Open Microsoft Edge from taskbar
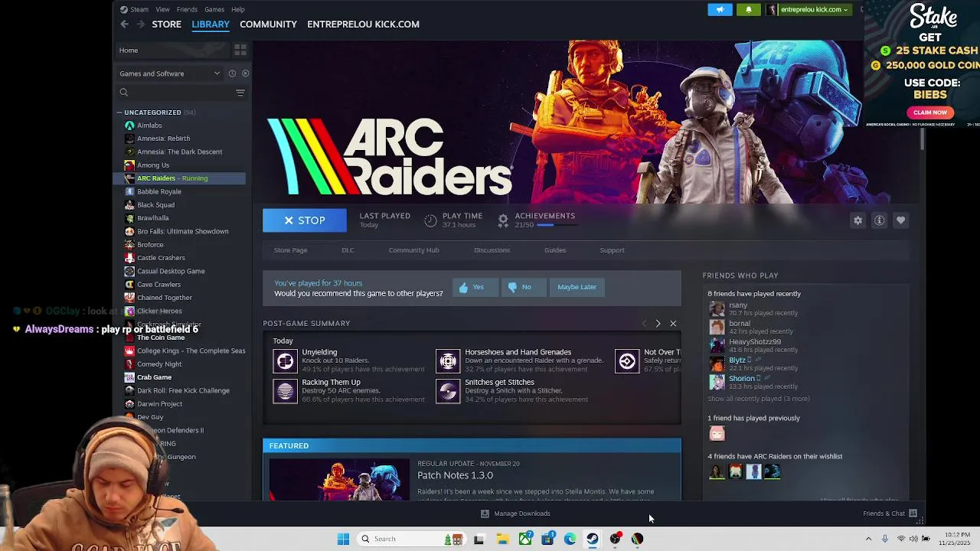 point(570,539)
